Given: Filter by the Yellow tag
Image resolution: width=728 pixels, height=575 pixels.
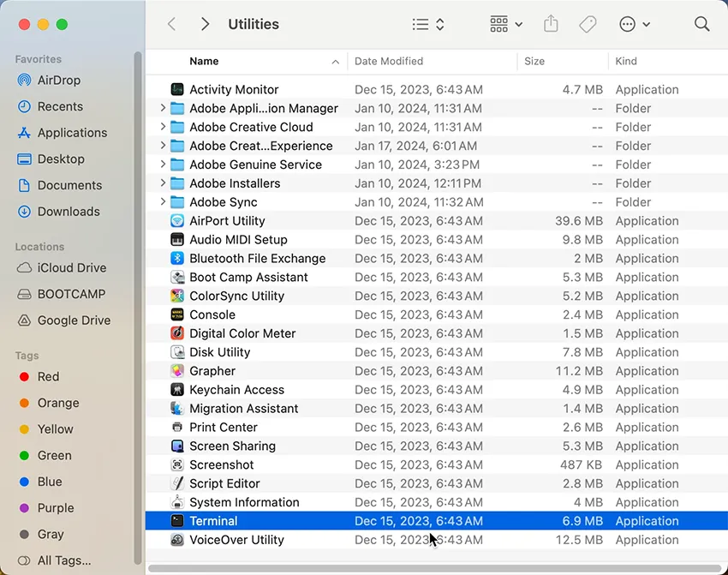Looking at the screenshot, I should [46, 428].
